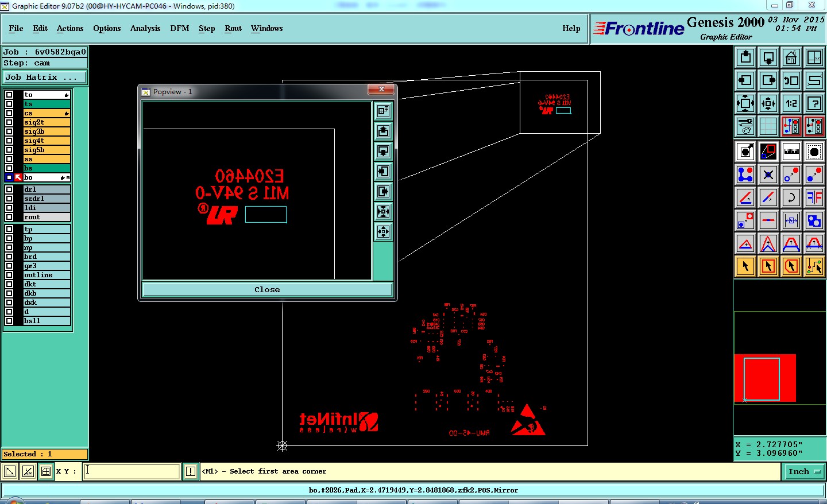Image resolution: width=827 pixels, height=504 pixels.
Task: Click the red overview thumbnail panel
Action: (x=765, y=378)
